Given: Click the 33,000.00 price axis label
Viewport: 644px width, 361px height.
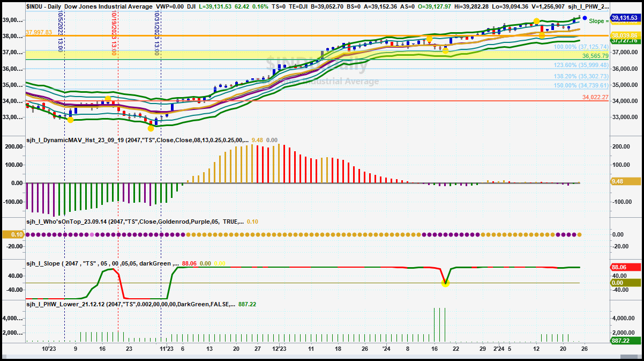Looking at the screenshot, I should point(625,117).
